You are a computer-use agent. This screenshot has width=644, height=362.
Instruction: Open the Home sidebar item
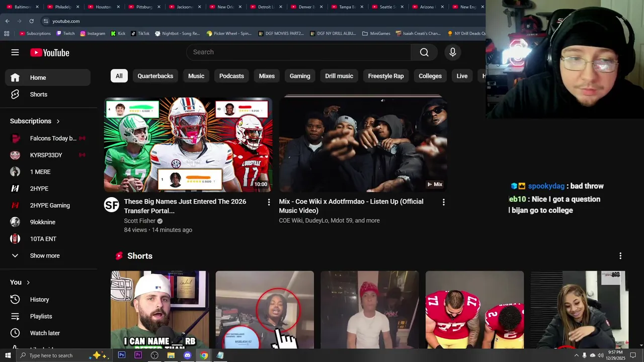[48, 77]
